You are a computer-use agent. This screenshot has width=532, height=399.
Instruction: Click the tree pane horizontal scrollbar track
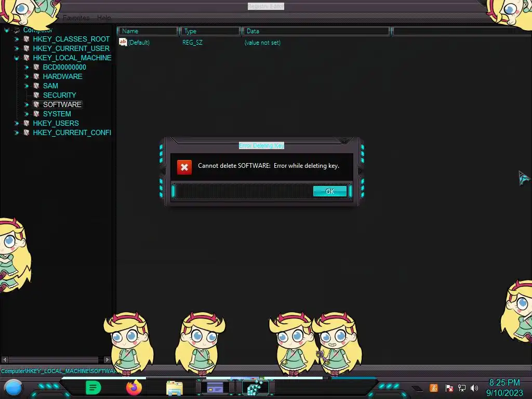click(54, 360)
